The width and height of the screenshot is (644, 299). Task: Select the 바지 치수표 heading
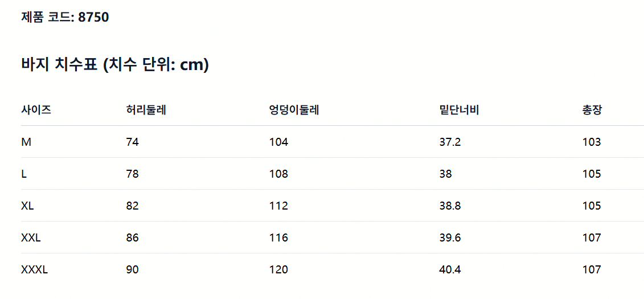115,65
